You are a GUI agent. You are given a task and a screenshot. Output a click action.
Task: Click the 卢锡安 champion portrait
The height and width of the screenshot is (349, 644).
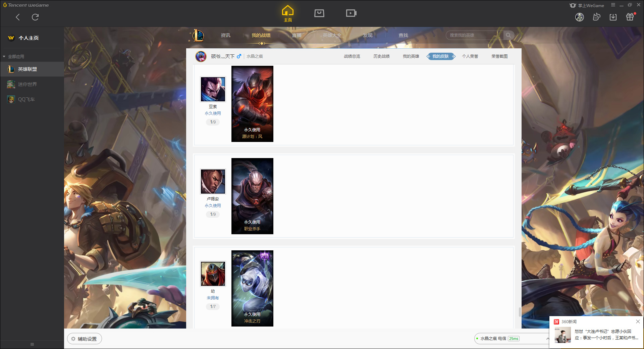(x=213, y=182)
